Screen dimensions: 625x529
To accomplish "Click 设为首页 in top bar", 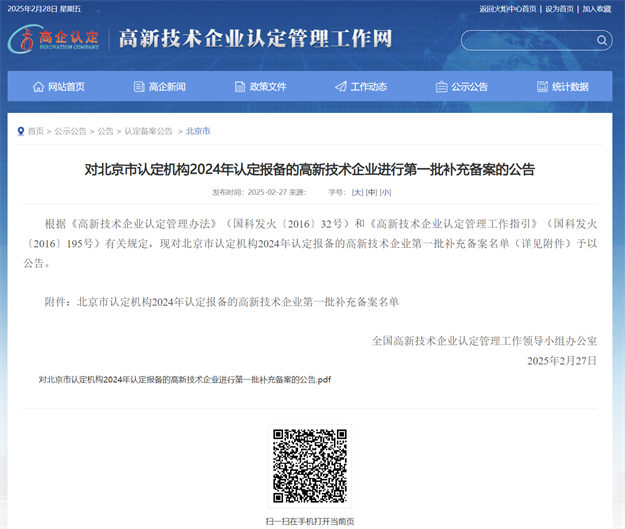I will [559, 8].
